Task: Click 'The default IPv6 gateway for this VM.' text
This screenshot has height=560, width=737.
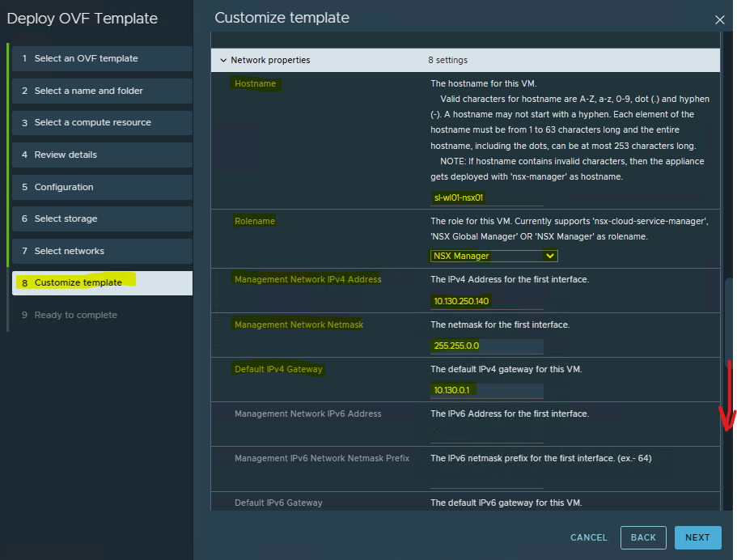Action: coord(506,503)
